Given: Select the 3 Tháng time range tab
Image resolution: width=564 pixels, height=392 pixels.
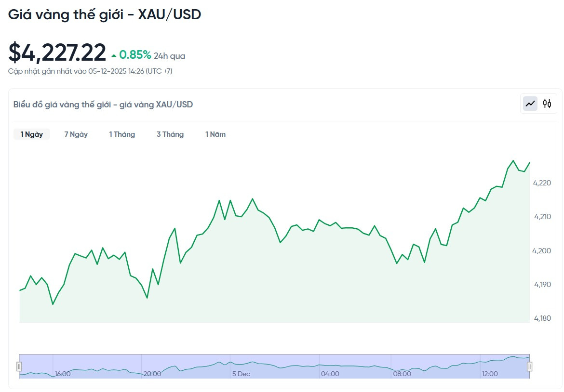Looking at the screenshot, I should click(x=170, y=134).
